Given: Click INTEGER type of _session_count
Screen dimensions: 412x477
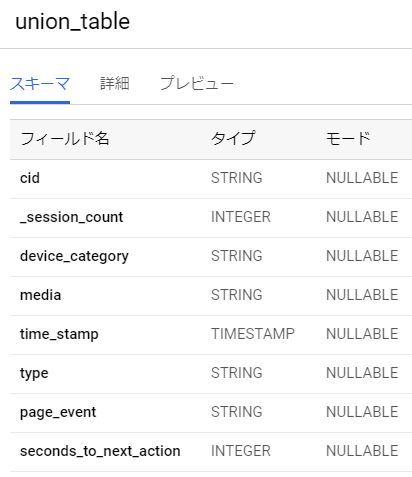Looking at the screenshot, I should (241, 217).
